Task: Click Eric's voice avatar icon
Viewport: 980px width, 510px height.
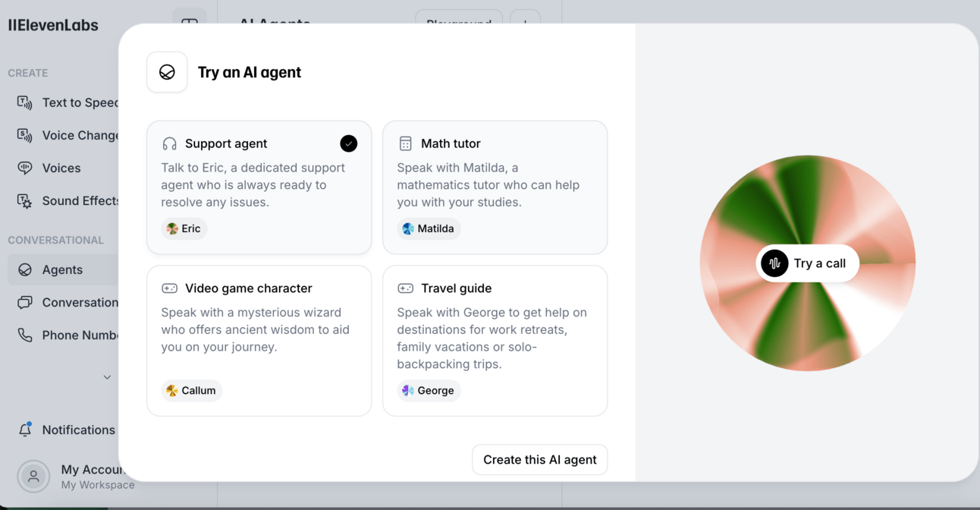Action: pyautogui.click(x=172, y=228)
